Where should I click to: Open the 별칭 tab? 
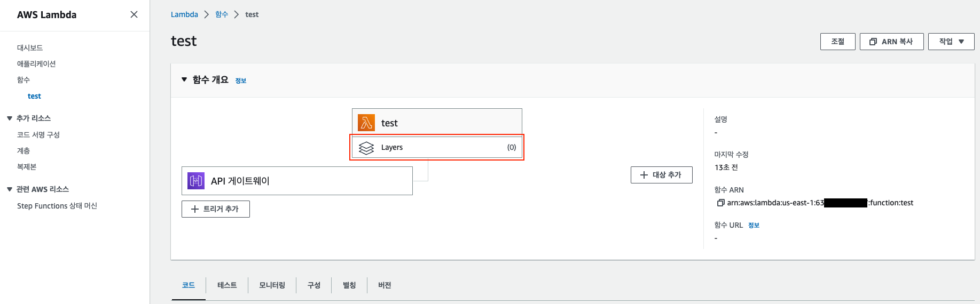tap(349, 285)
